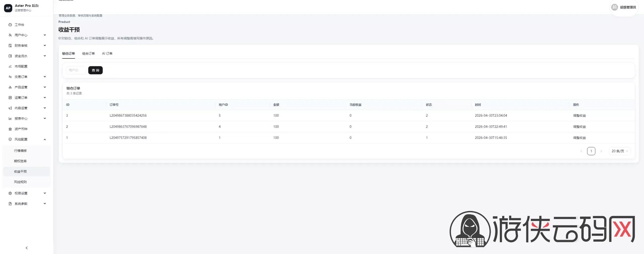Screen dimensions: 644x254
Task: Switch to the AI 订单 tab
Action: pos(107,53)
